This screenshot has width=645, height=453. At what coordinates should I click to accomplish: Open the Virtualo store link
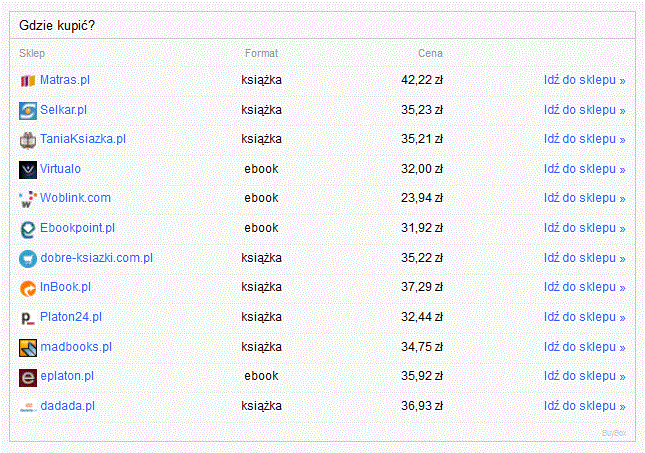click(60, 169)
